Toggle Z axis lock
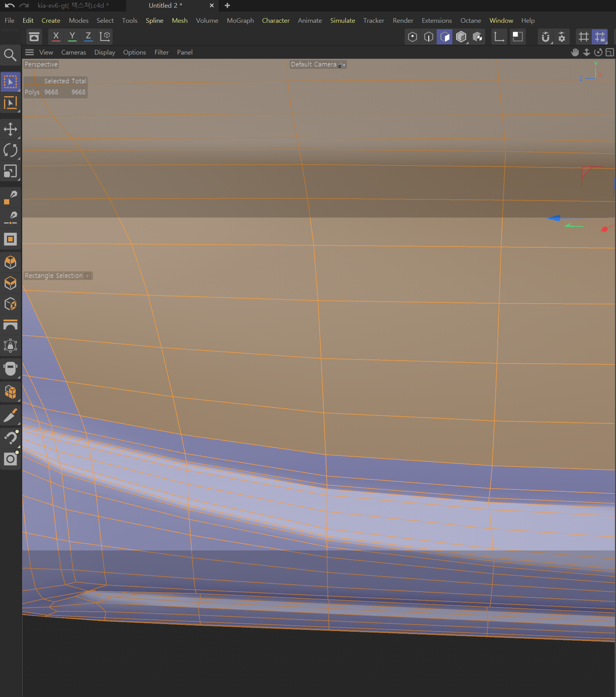Screen dimensions: 616x697 tap(88, 36)
